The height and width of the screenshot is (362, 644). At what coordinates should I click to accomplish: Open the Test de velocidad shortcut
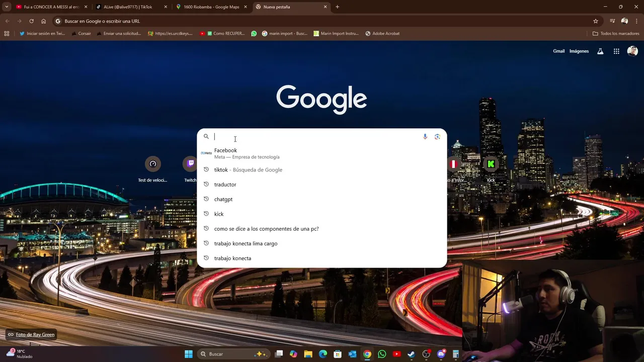[153, 169]
